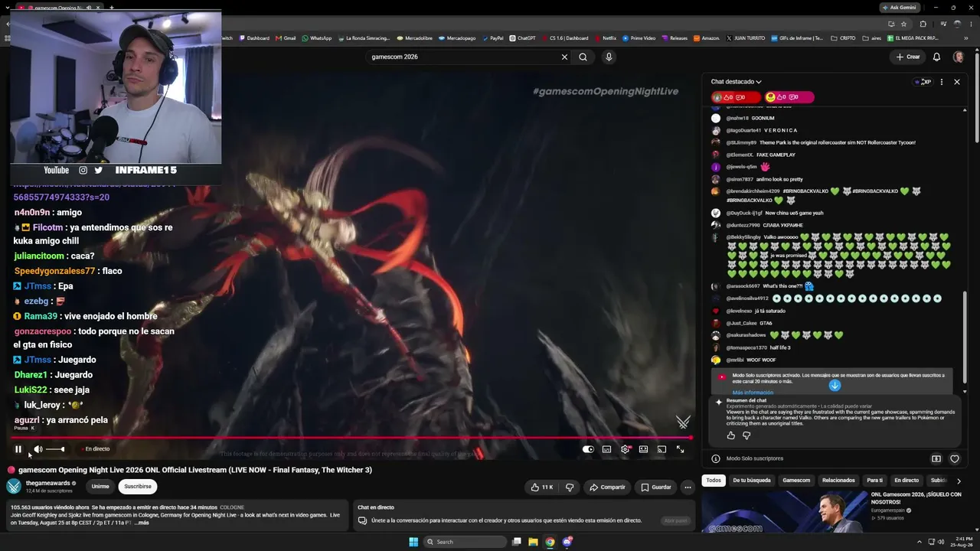Open the player settings gear
This screenshot has height=551, width=980.
click(x=625, y=449)
